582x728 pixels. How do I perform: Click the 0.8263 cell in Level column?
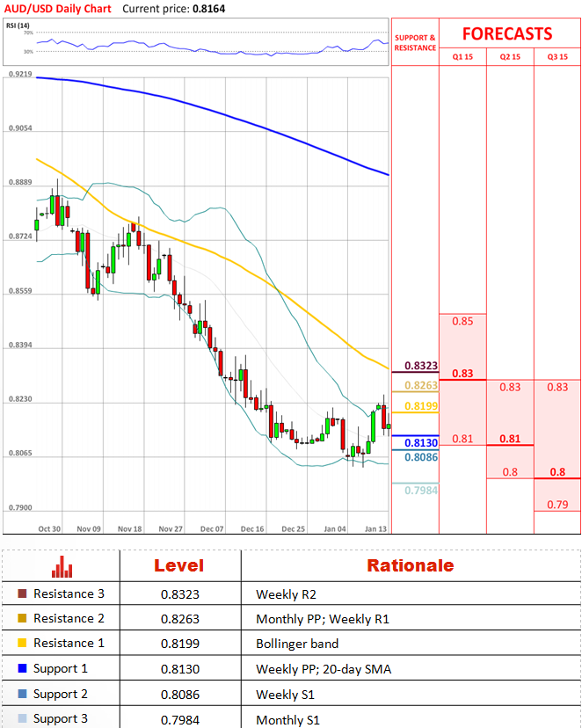coord(180,619)
